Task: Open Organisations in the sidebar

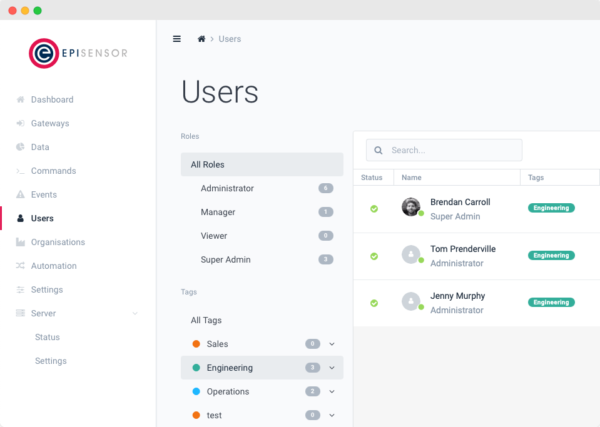Action: coord(58,242)
